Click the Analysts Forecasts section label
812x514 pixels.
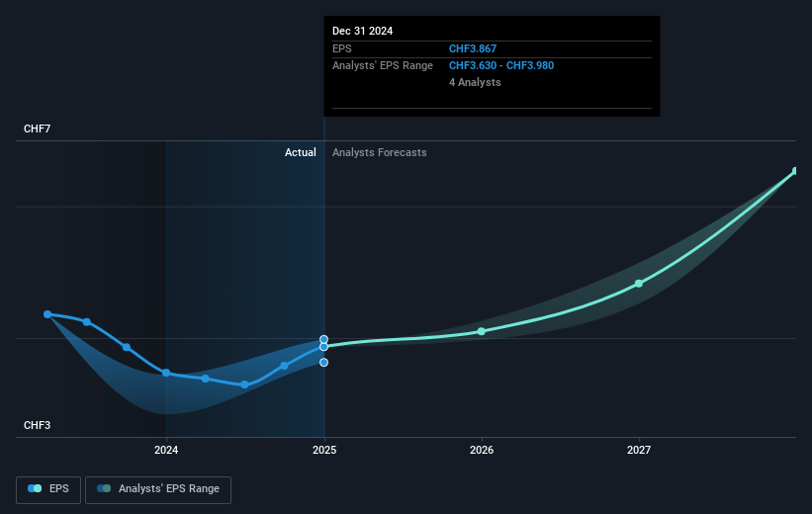380,152
